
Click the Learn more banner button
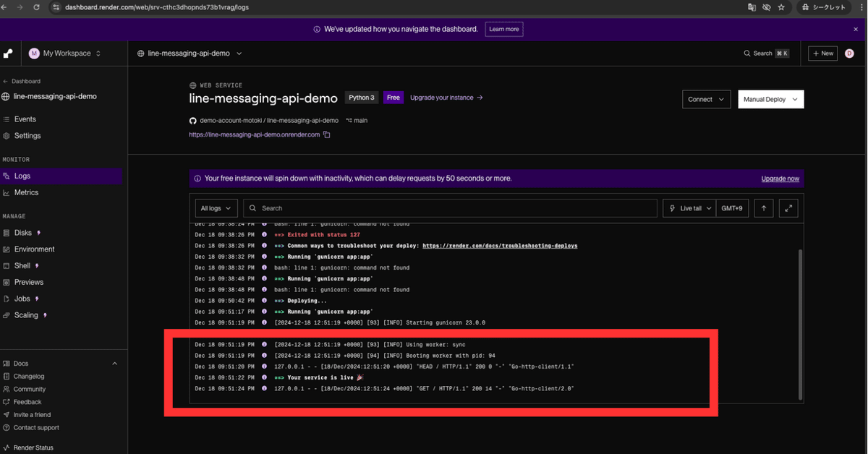[x=504, y=29]
